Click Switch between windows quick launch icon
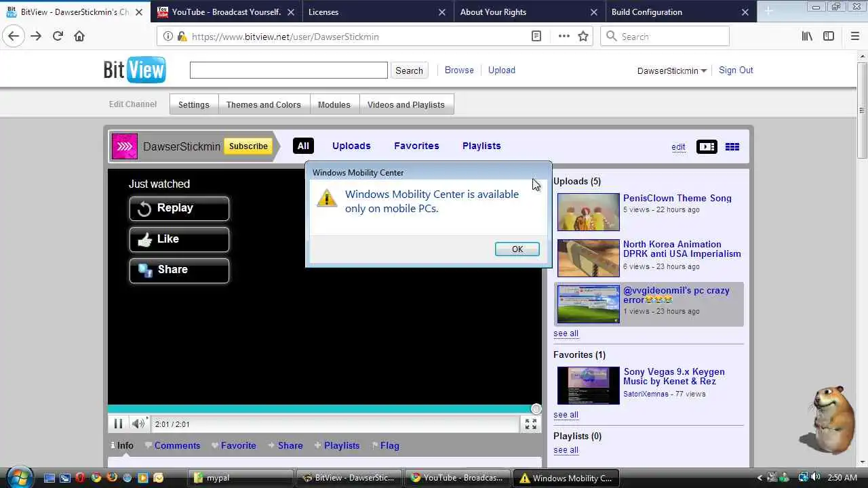The height and width of the screenshot is (488, 868). [64, 478]
